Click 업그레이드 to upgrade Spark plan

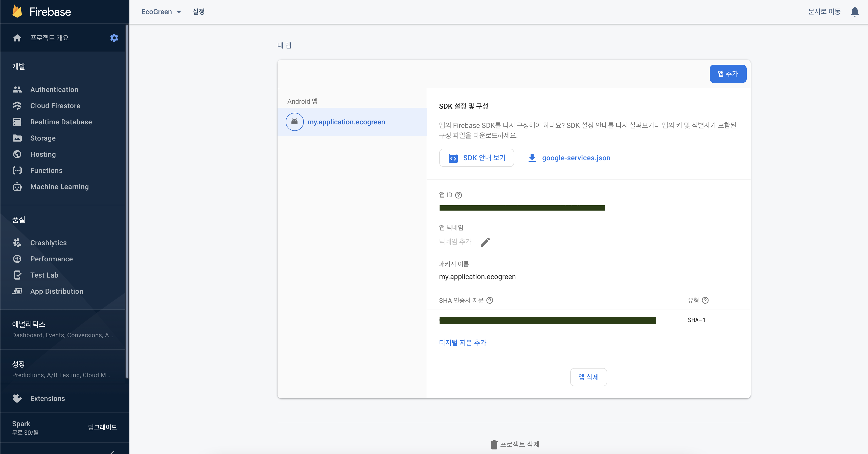point(102,427)
